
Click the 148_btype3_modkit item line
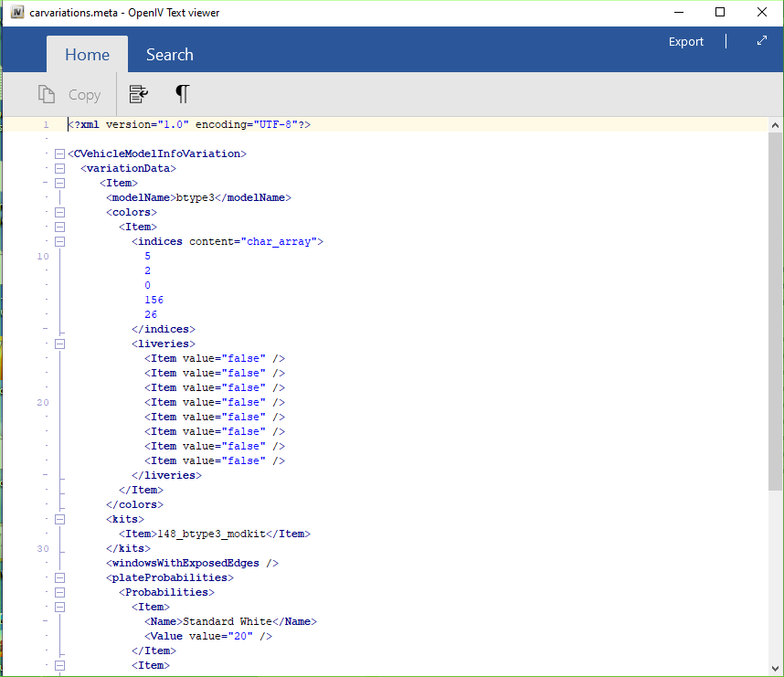point(215,534)
